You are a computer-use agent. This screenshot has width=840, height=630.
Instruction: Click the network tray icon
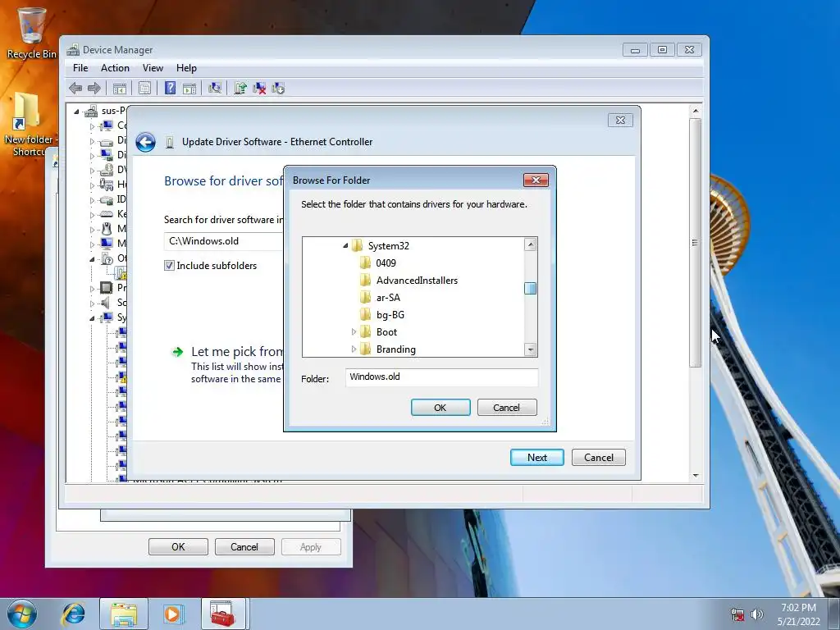pyautogui.click(x=737, y=614)
